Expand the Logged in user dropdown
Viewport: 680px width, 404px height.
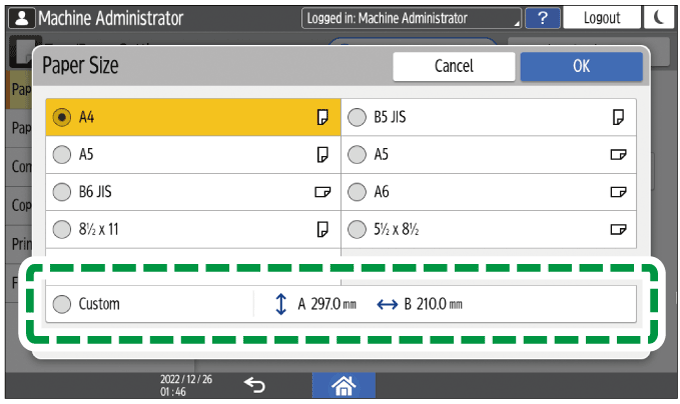point(412,18)
